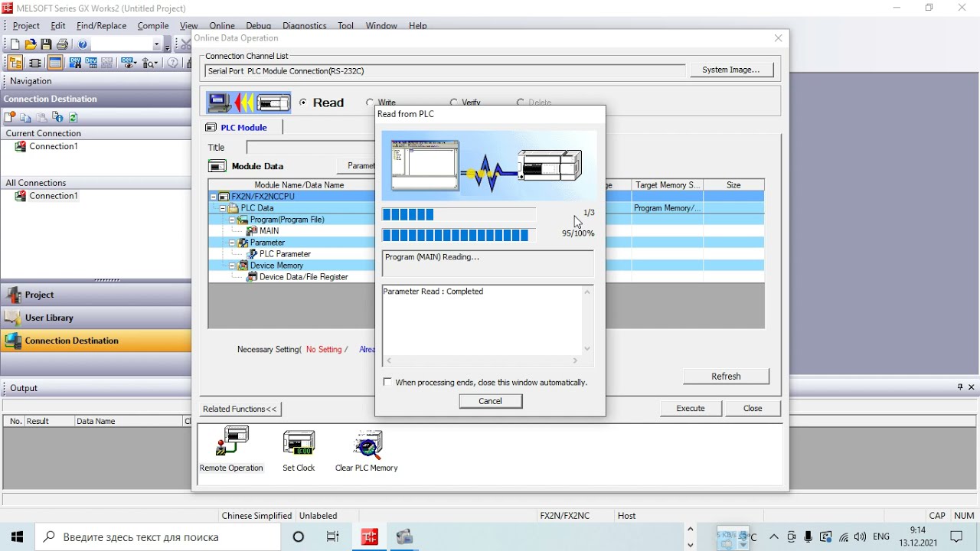
Task: Click the PC-to-PLC transfer direction graphic
Action: [249, 102]
